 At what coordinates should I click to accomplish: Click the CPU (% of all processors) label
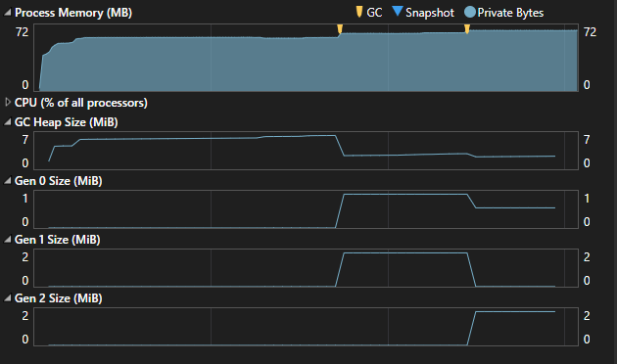tap(81, 103)
